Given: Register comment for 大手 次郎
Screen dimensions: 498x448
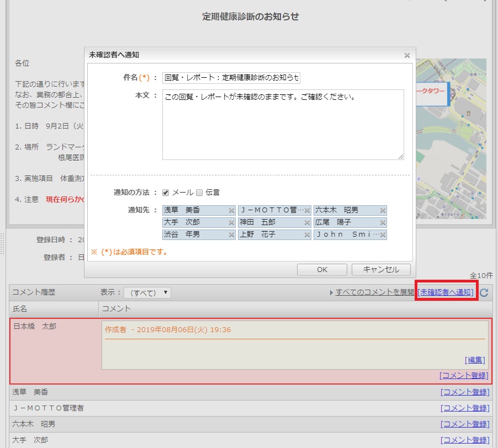Looking at the screenshot, I should 465,440.
